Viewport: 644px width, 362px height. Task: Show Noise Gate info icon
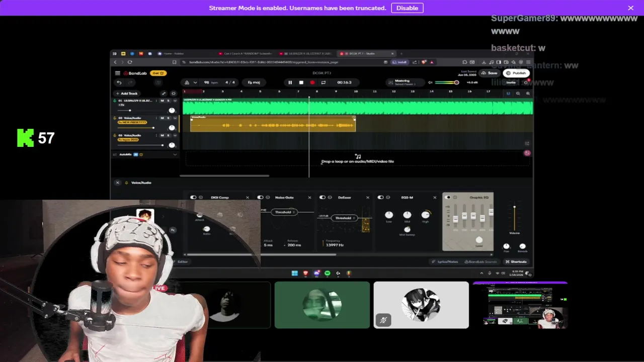[269, 198]
